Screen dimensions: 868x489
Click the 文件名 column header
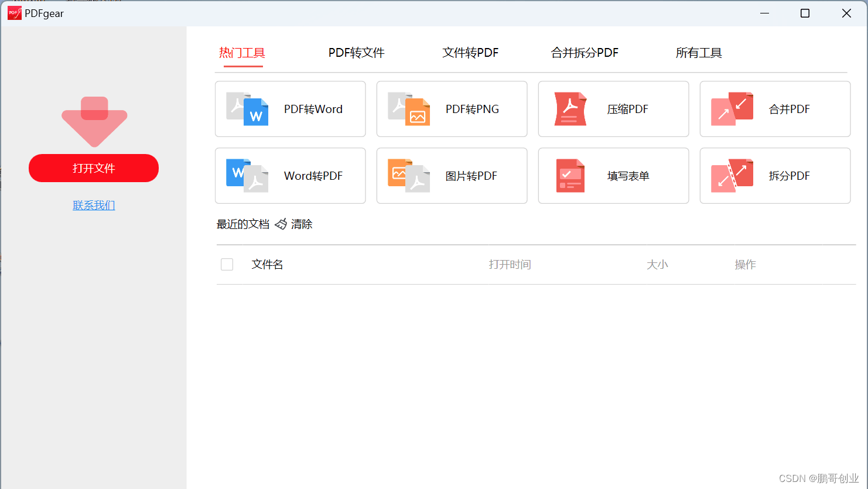pos(268,265)
